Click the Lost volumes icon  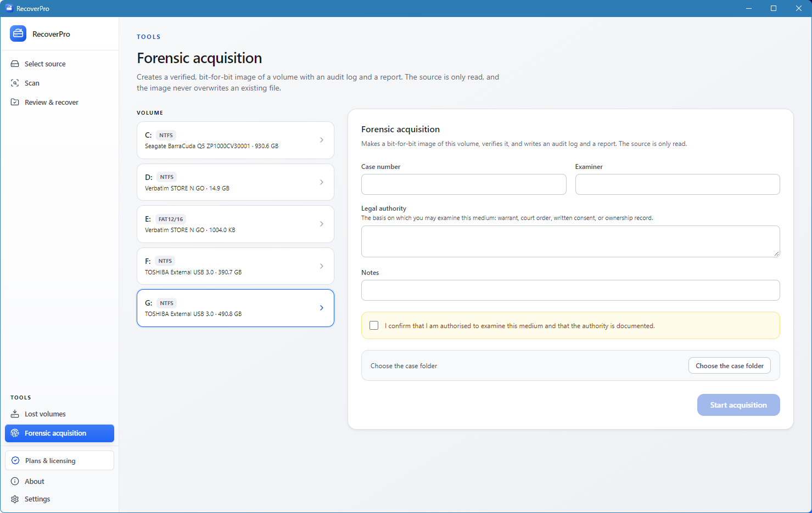coord(15,414)
